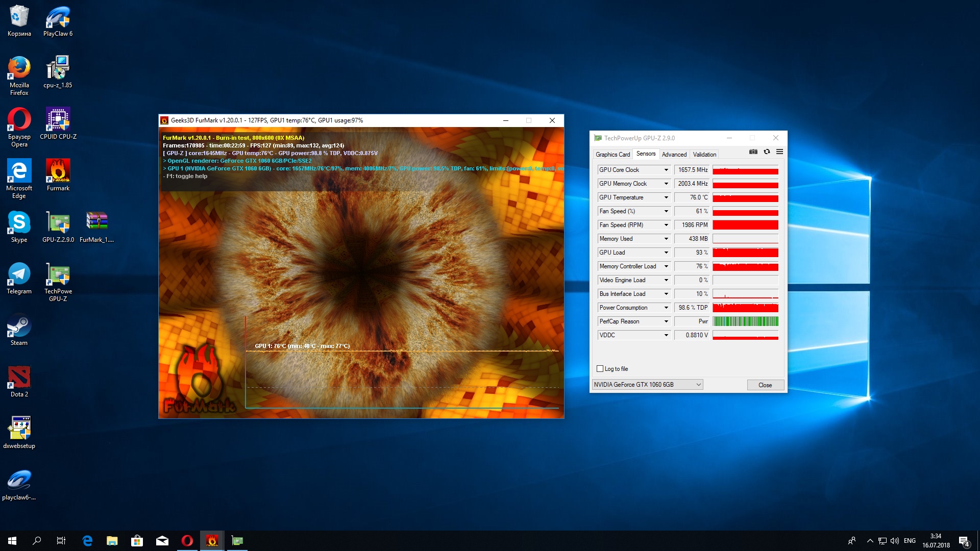Expand the Fan Speed (RPM) sensor dropdown
This screenshot has width=980, height=551.
pyautogui.click(x=666, y=225)
